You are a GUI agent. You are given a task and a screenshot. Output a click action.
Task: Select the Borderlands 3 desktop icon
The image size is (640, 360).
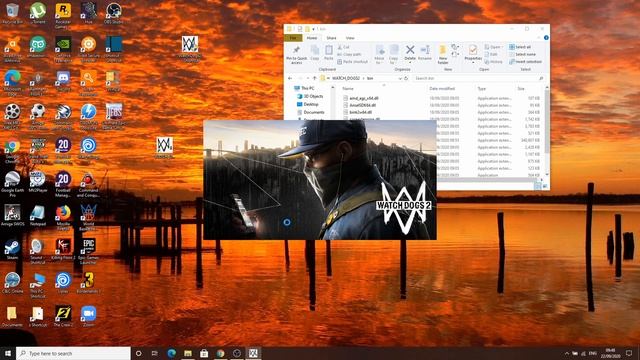point(88,283)
